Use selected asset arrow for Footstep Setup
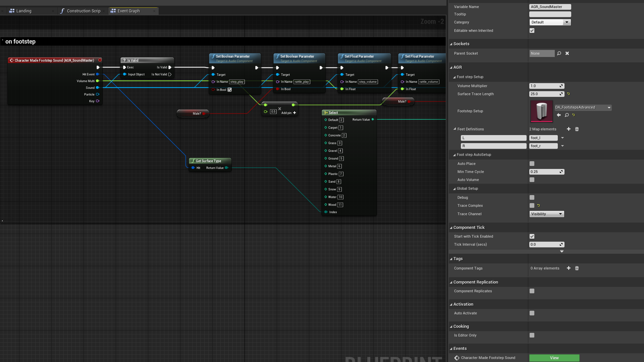Image resolution: width=644 pixels, height=362 pixels. (x=559, y=115)
